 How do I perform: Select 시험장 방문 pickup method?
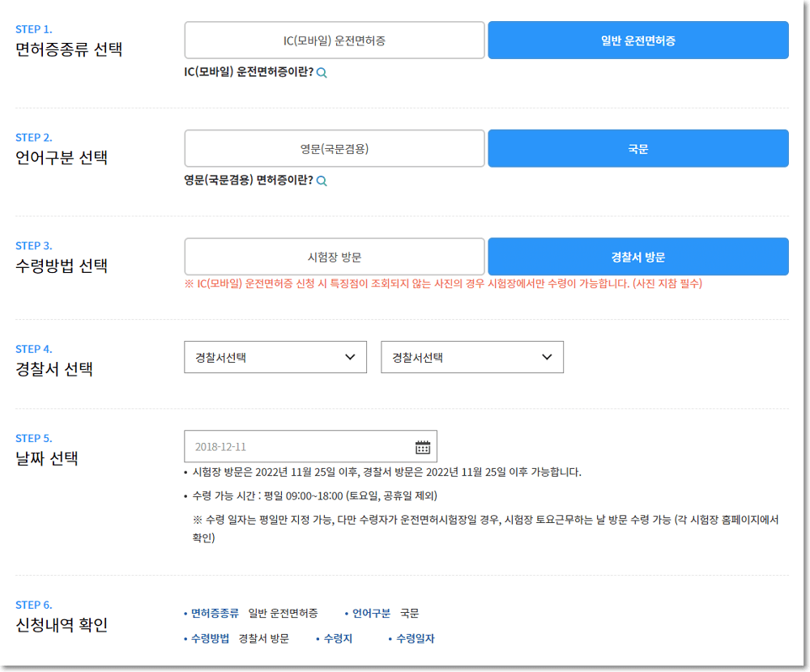[x=335, y=257]
